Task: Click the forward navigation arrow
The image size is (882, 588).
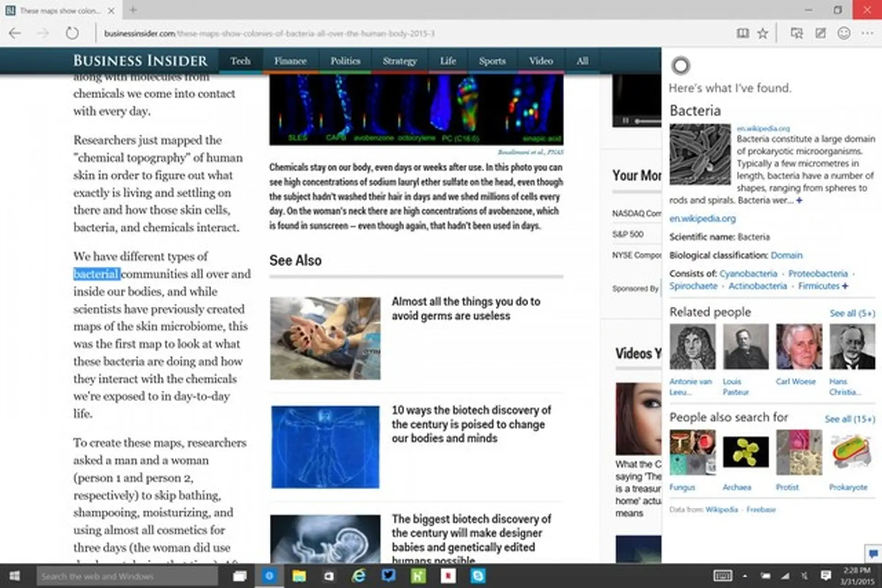Action: (43, 33)
